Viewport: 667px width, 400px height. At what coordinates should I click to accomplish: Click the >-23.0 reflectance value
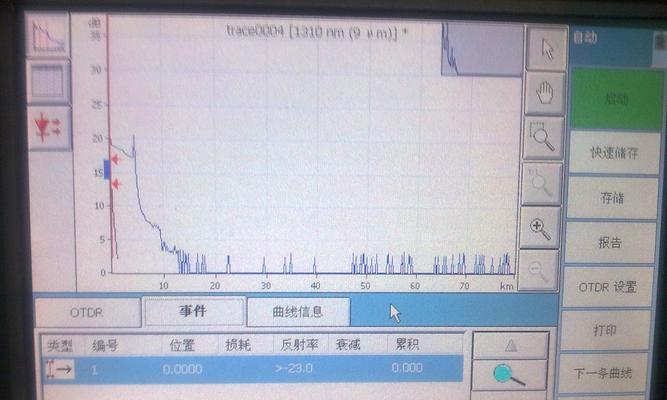tap(294, 368)
